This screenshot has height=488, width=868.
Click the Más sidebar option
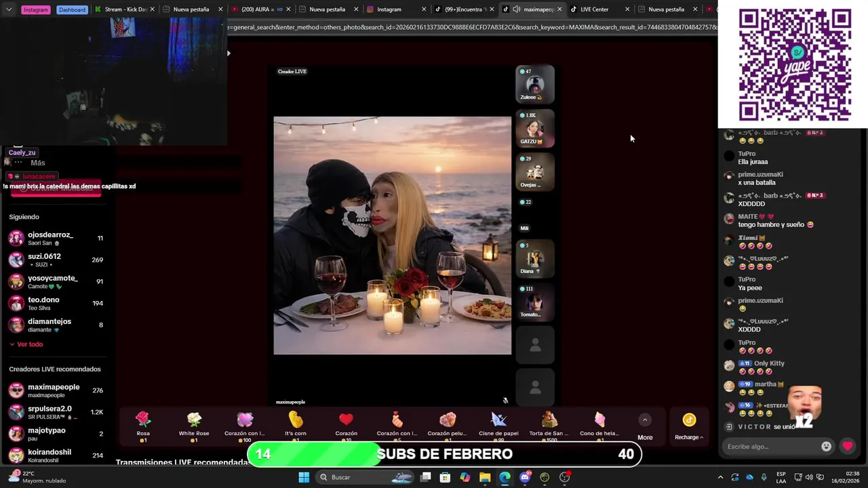38,163
